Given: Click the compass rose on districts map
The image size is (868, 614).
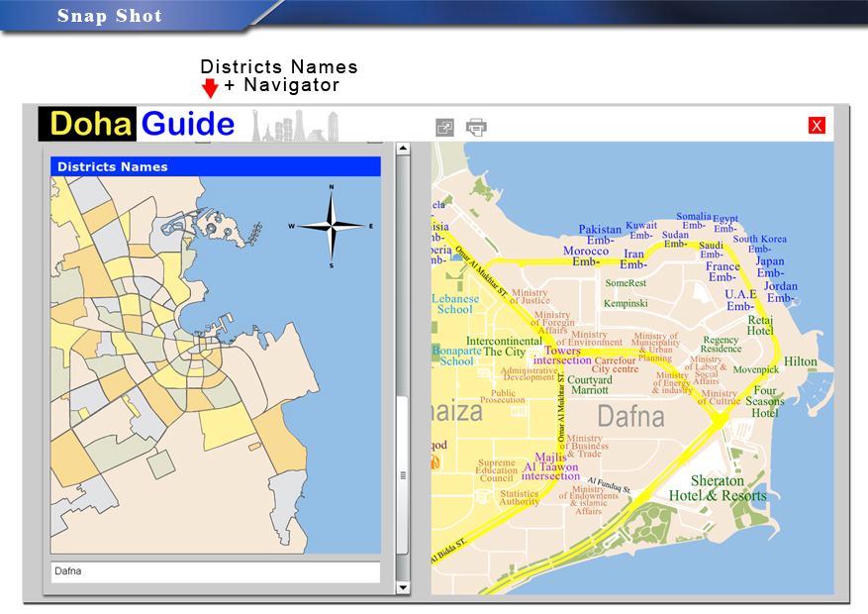Looking at the screenshot, I should pyautogui.click(x=332, y=226).
